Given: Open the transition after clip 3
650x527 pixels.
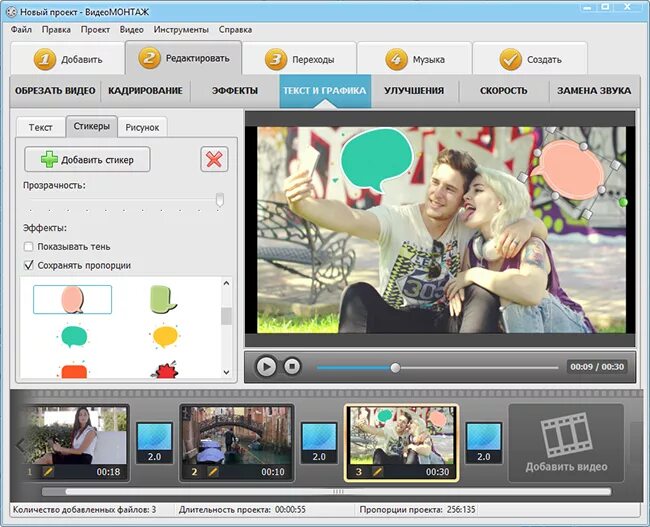Looking at the screenshot, I should pos(483,443).
